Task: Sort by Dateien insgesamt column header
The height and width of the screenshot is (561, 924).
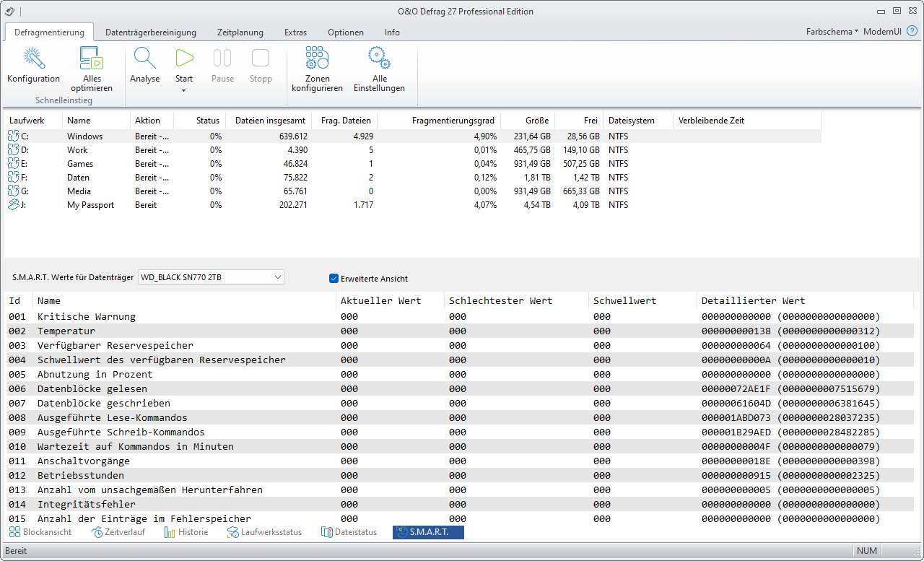Action: (269, 121)
